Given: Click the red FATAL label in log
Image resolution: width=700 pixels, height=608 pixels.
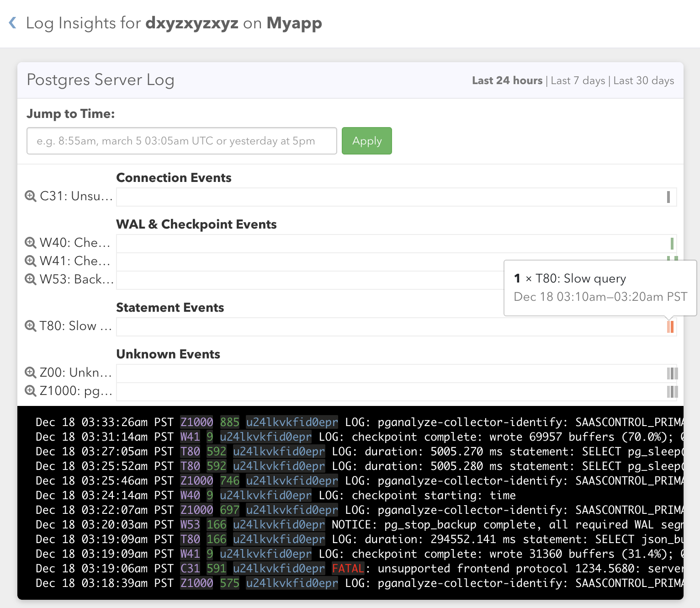Looking at the screenshot, I should point(348,568).
